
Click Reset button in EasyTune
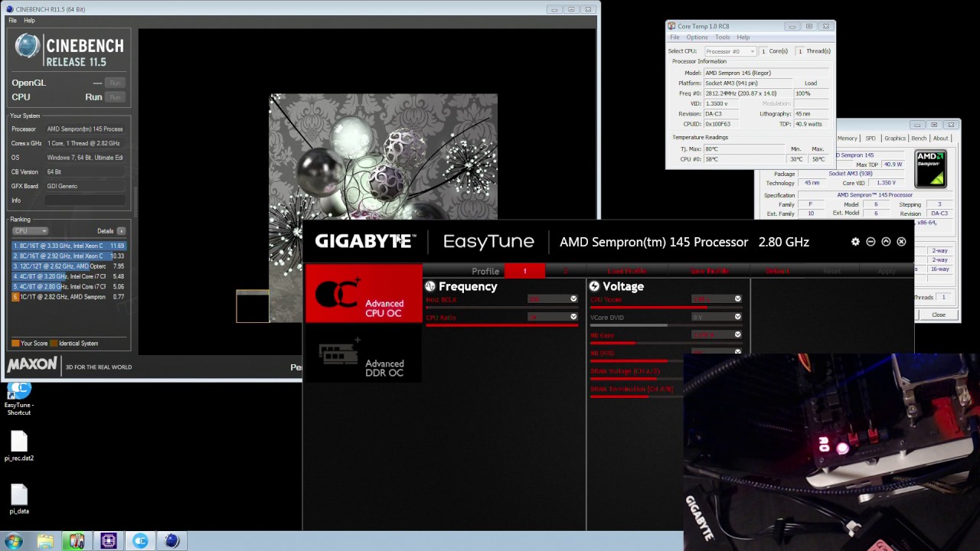click(832, 271)
